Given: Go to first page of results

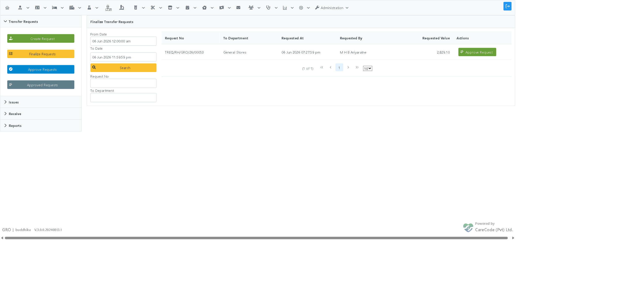Looking at the screenshot, I should 322,67.
